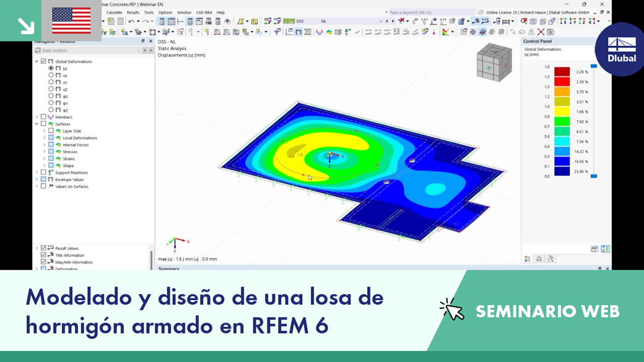Uncheck Title Information in the Navigator
This screenshot has height=362, width=644.
point(43,255)
